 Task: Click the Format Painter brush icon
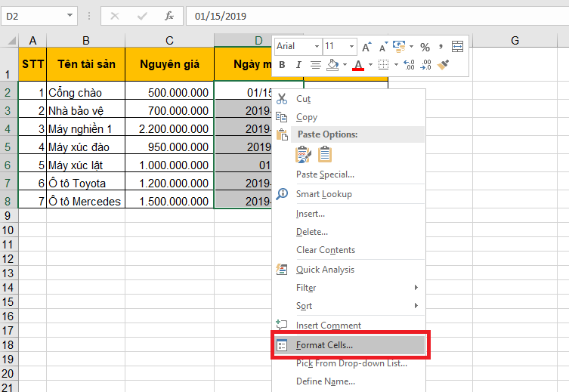tap(444, 65)
